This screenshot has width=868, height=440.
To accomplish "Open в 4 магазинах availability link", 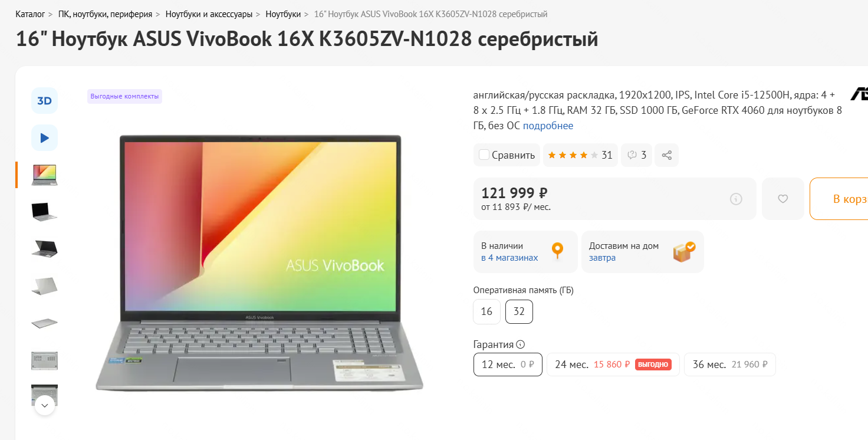I will click(509, 258).
